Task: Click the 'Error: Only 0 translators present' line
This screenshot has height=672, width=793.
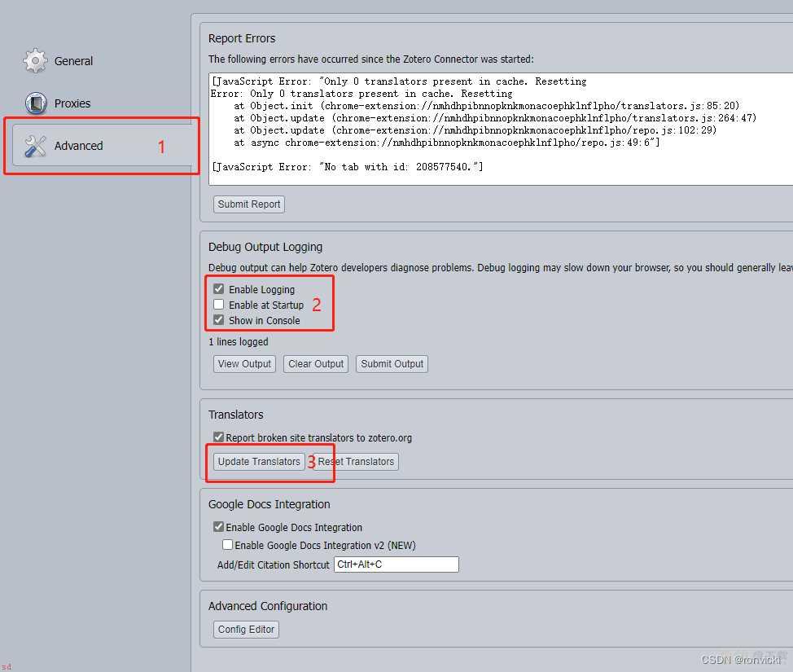Action: (361, 94)
